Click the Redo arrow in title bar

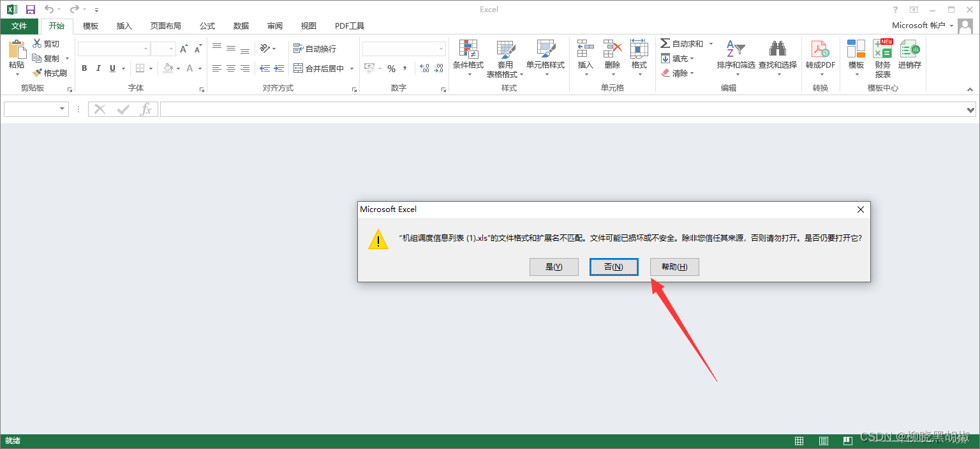(75, 10)
